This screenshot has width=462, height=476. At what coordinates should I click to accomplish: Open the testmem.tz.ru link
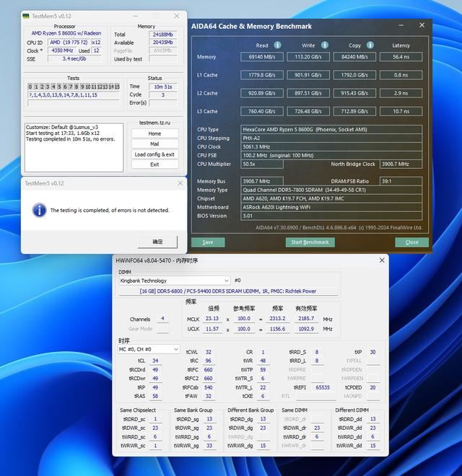click(x=154, y=123)
